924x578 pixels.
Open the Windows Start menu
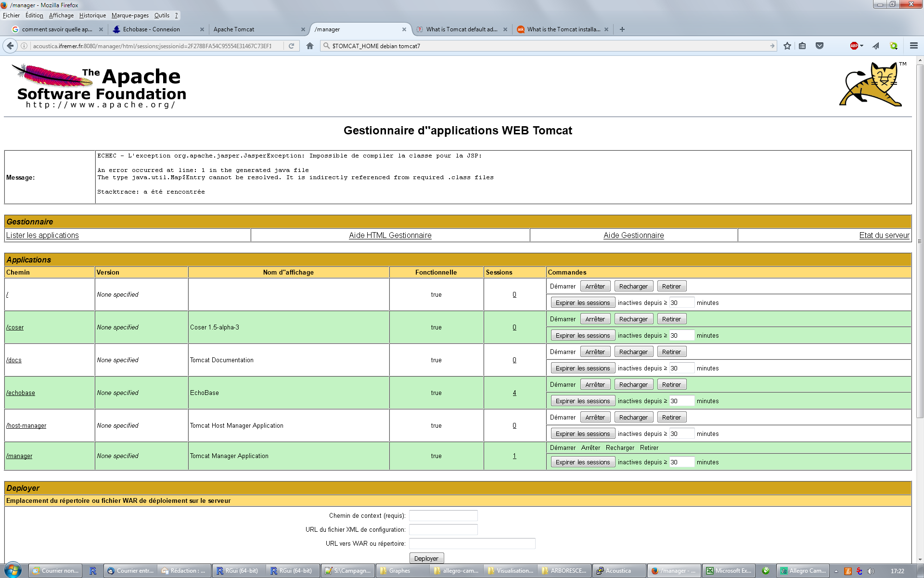point(13,570)
